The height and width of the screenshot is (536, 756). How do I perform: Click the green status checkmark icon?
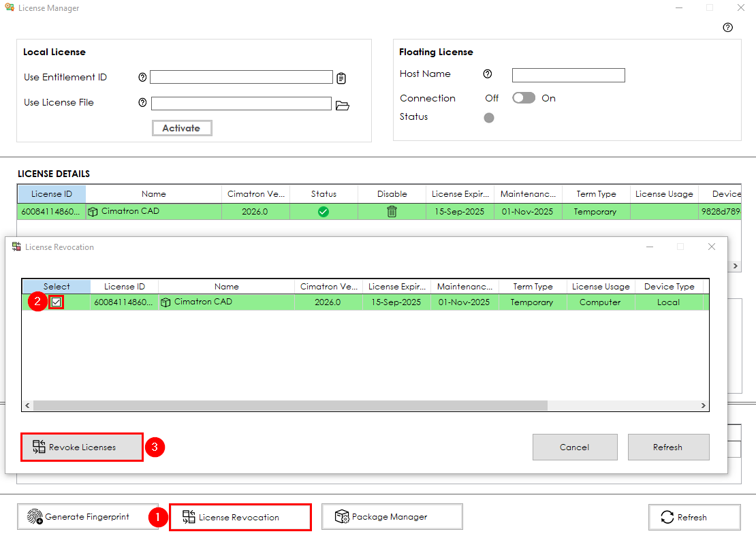(x=324, y=212)
